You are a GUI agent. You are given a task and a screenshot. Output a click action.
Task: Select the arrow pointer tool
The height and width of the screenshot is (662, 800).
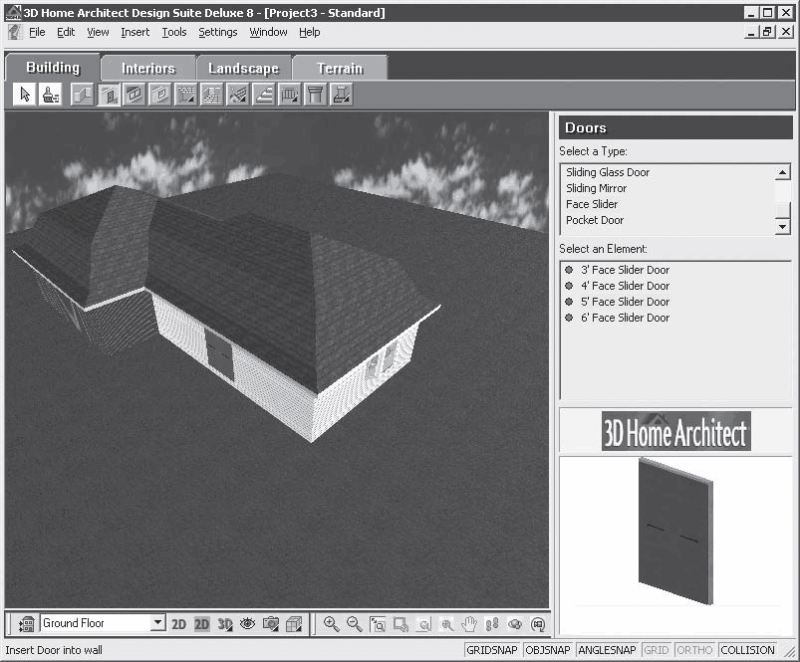24,95
